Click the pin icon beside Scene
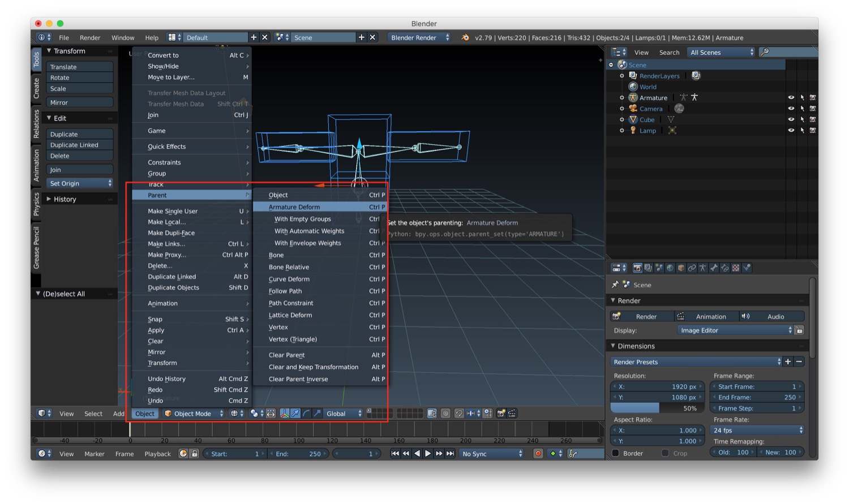Viewport: 849px width, 504px height. [615, 285]
